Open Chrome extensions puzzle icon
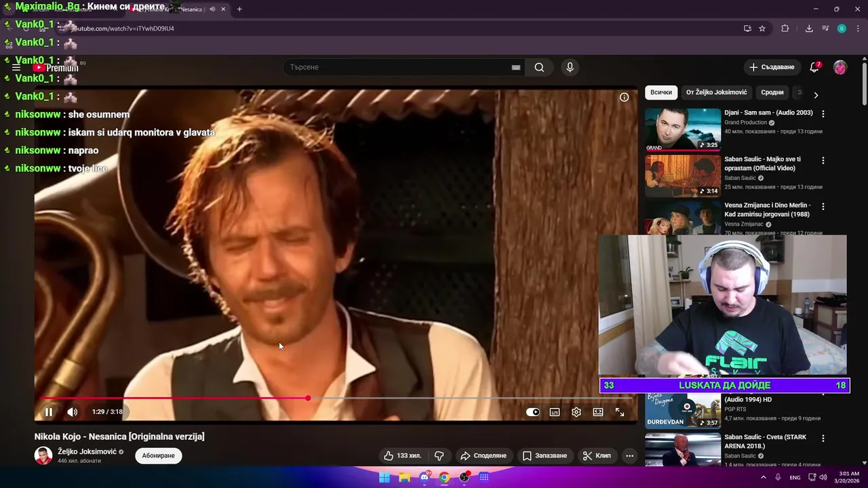This screenshot has width=868, height=488. (x=785, y=28)
